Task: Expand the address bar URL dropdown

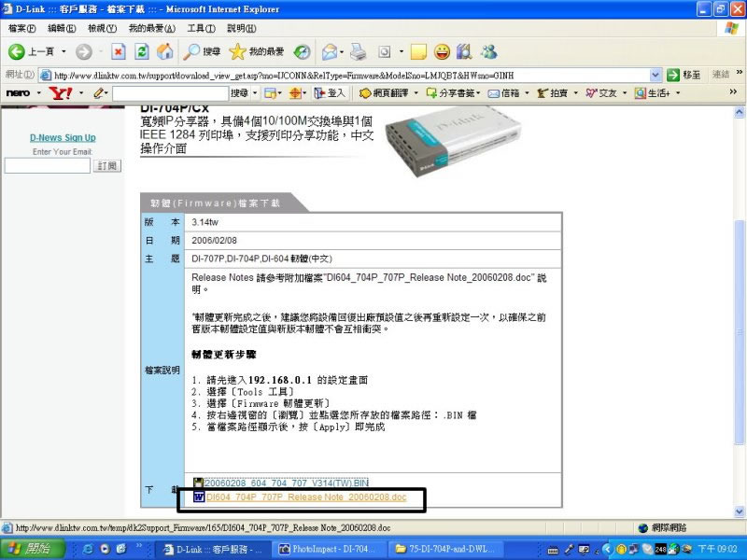Action: click(x=655, y=75)
